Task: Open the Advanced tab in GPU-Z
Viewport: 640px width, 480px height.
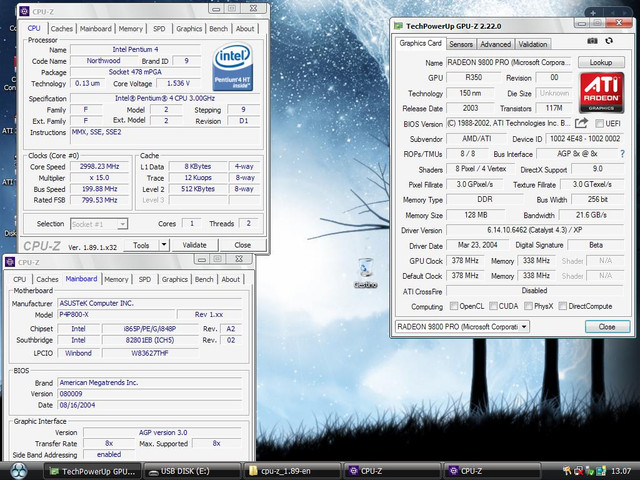Action: pos(495,44)
